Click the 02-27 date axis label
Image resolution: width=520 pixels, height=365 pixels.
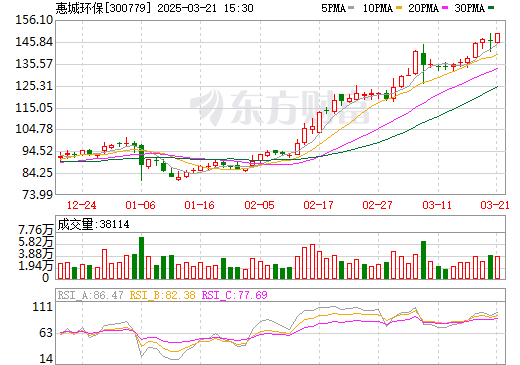click(x=377, y=205)
